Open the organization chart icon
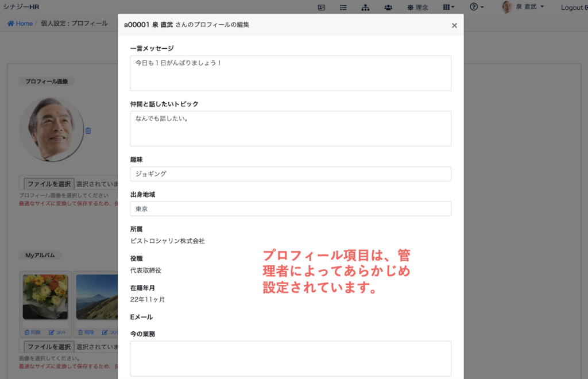This screenshot has width=588, height=379. coord(366,7)
